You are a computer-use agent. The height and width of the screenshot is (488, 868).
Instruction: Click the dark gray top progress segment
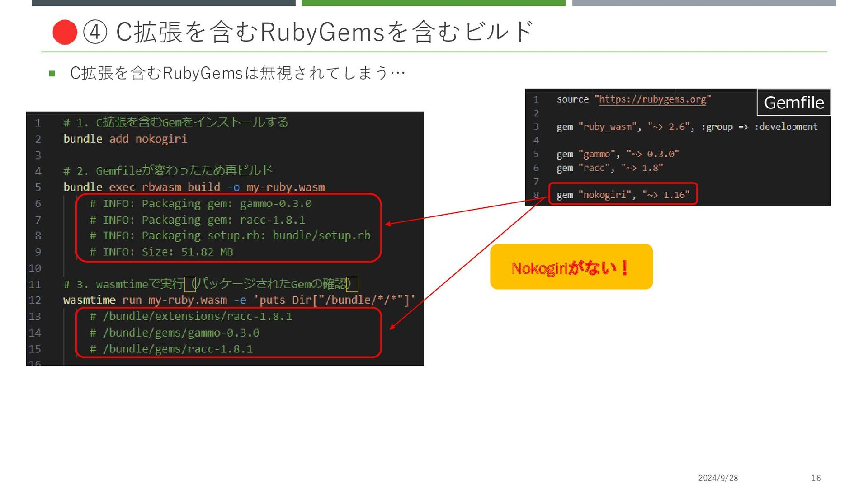click(163, 3)
